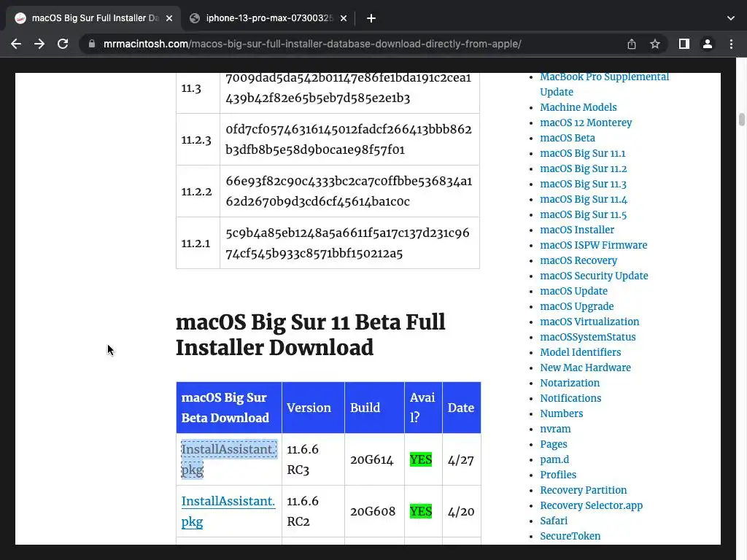Open the side panel icon
Viewport: 747px width, 560px height.
(x=684, y=44)
